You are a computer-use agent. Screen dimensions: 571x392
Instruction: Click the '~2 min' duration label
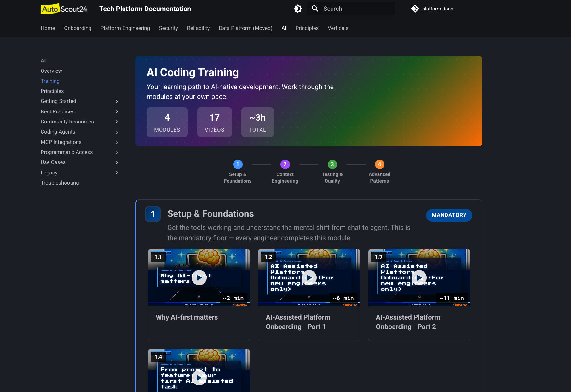(x=233, y=298)
